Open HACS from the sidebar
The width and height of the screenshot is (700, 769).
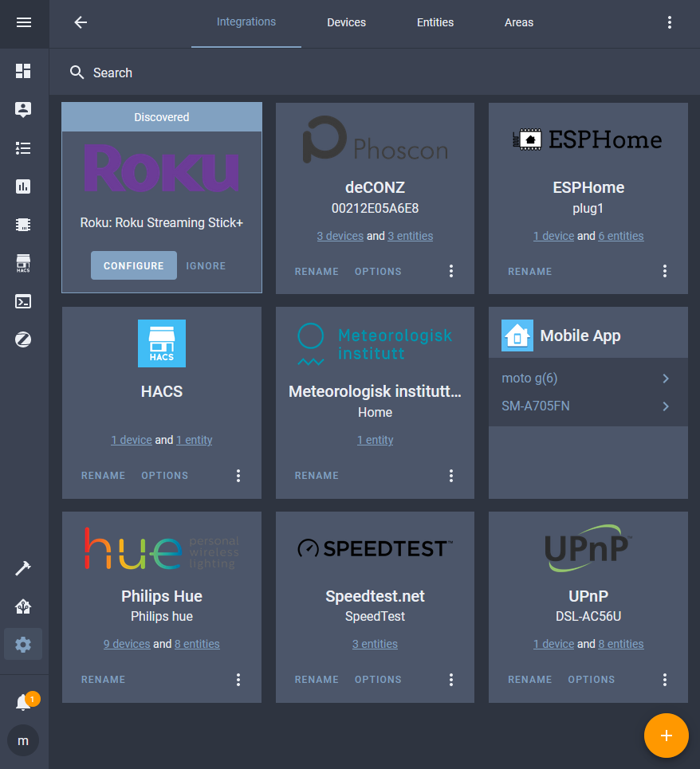point(23,263)
